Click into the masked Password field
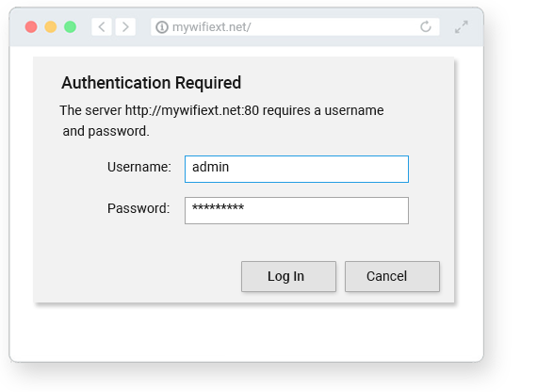537x392 pixels. pyautogui.click(x=297, y=210)
